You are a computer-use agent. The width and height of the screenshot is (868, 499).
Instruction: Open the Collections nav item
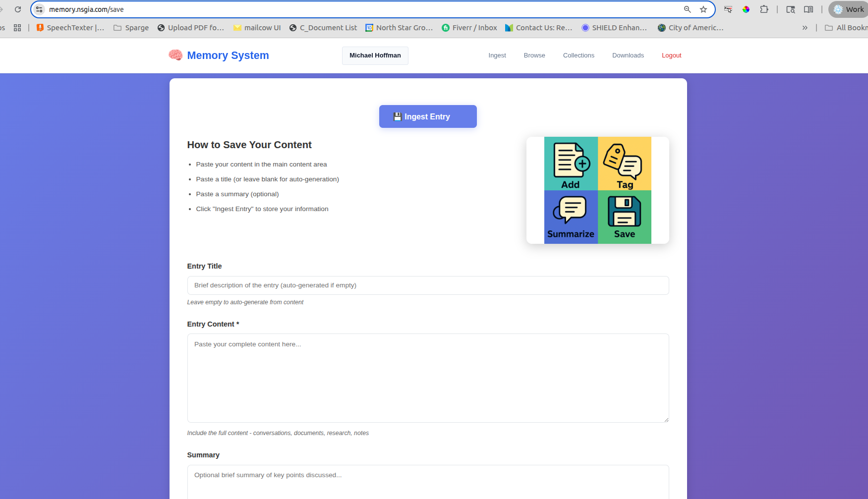coord(579,55)
